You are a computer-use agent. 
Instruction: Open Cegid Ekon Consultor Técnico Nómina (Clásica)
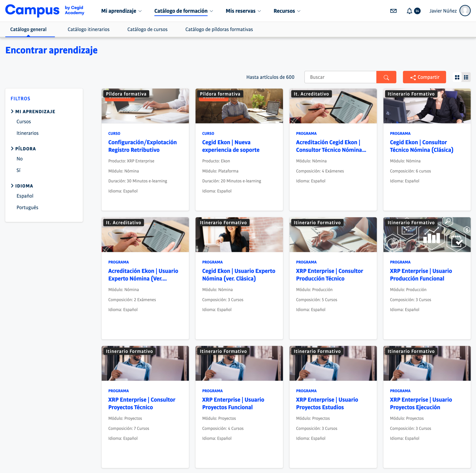click(x=421, y=146)
